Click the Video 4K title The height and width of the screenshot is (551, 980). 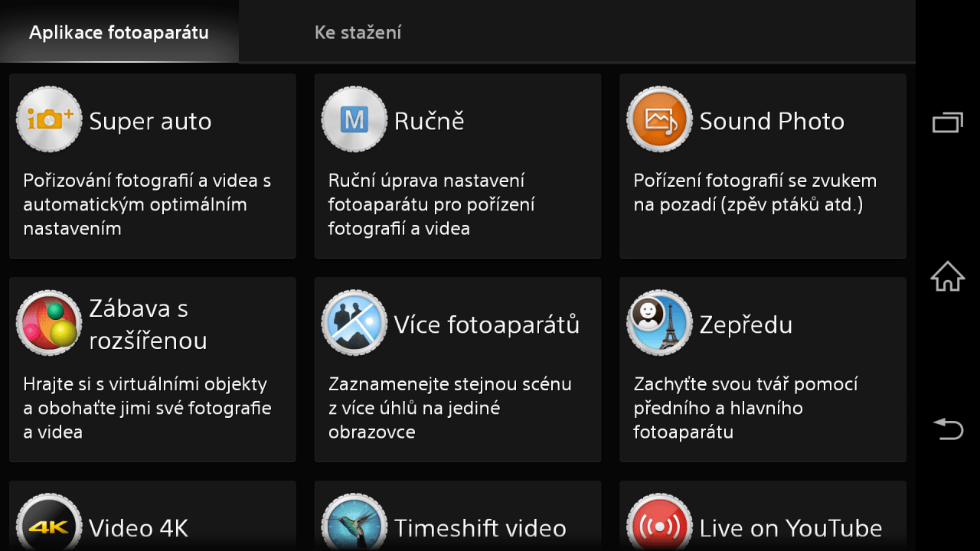[139, 528]
